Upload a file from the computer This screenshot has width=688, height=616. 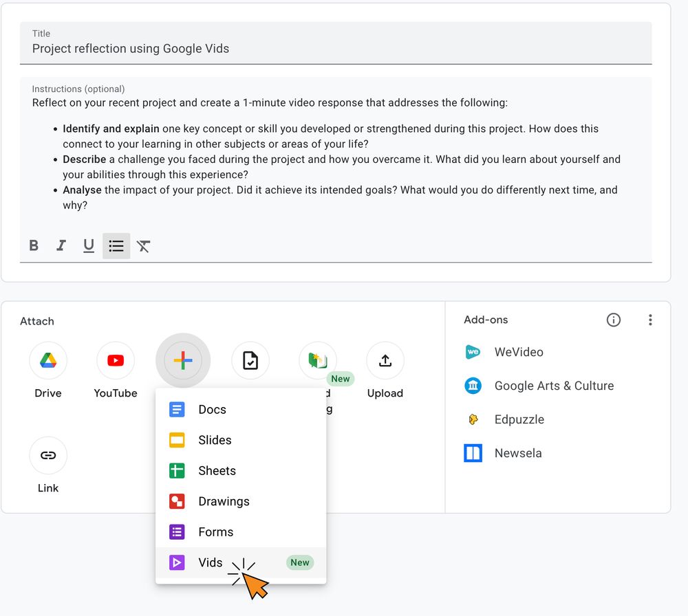[x=385, y=360]
